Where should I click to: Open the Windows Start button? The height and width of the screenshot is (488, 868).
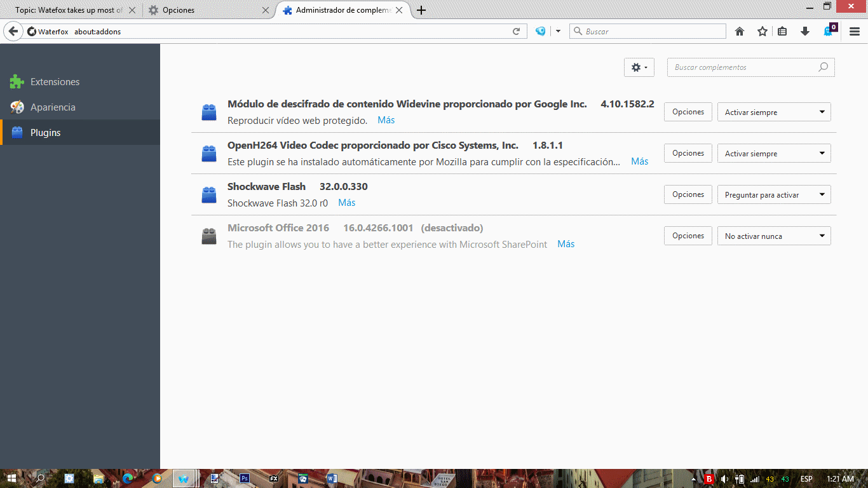tap(12, 478)
